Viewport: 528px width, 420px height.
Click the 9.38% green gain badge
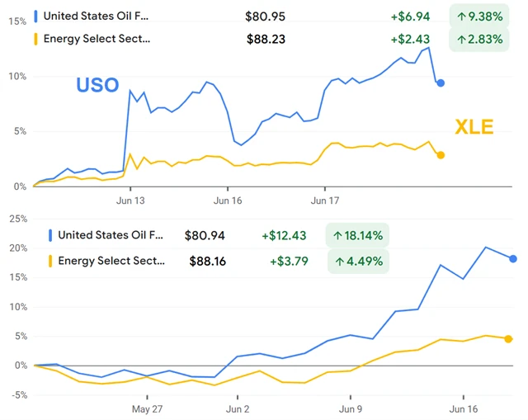click(x=479, y=16)
